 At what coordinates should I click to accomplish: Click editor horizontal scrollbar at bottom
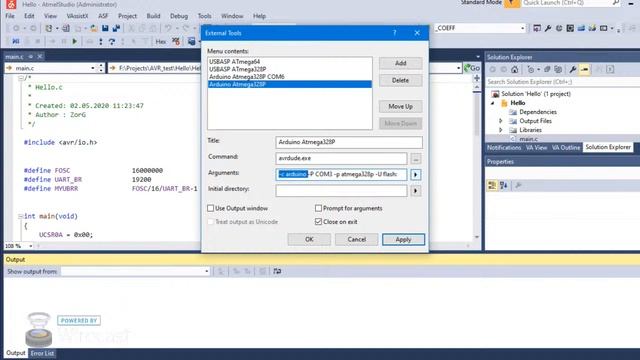(253, 246)
